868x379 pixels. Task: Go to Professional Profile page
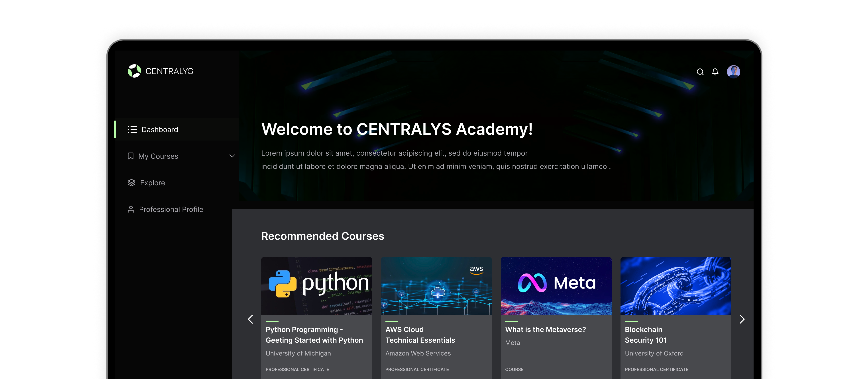[171, 209]
